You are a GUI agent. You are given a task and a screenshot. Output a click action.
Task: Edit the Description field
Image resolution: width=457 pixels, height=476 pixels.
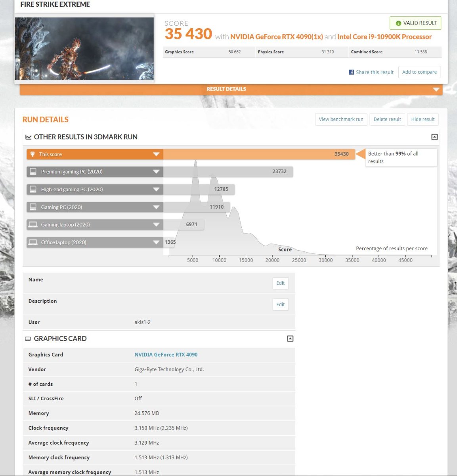point(280,305)
